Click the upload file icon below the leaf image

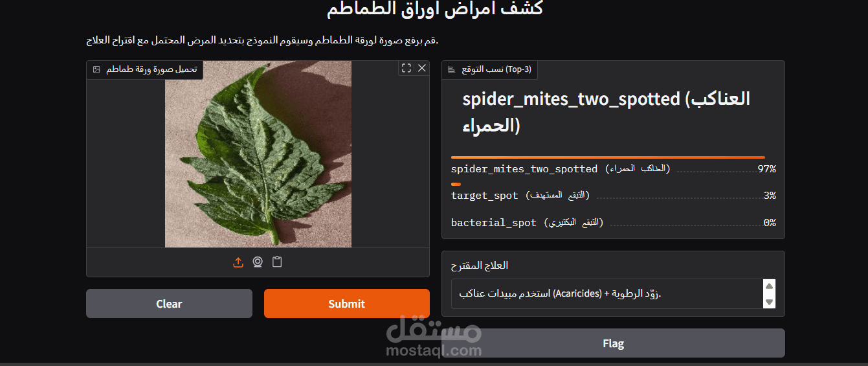pyautogui.click(x=238, y=262)
